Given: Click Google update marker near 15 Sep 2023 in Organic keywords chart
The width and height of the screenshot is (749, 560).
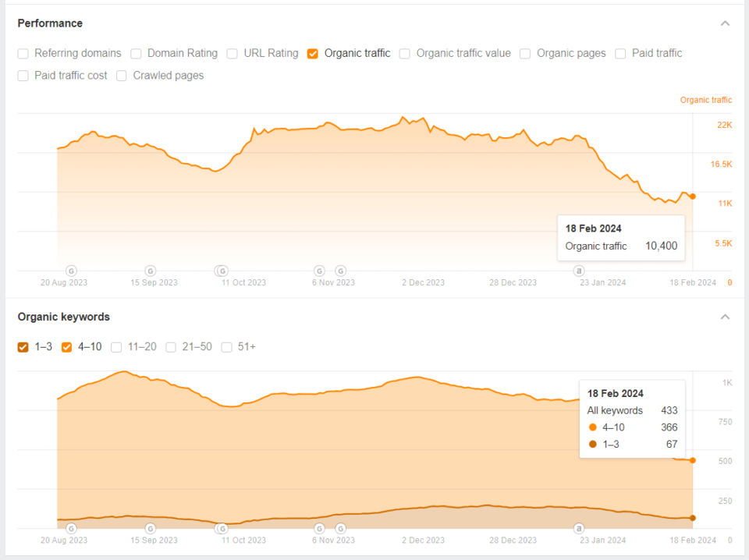Looking at the screenshot, I should point(151,529).
